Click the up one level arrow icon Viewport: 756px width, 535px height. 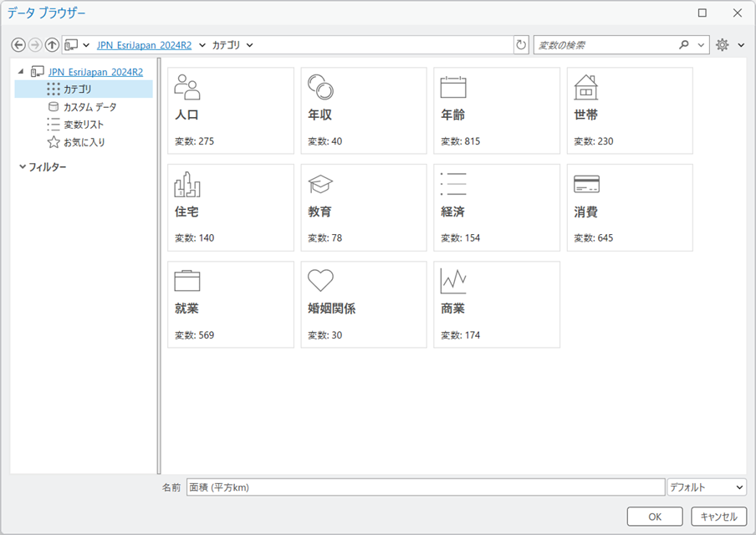click(x=52, y=45)
